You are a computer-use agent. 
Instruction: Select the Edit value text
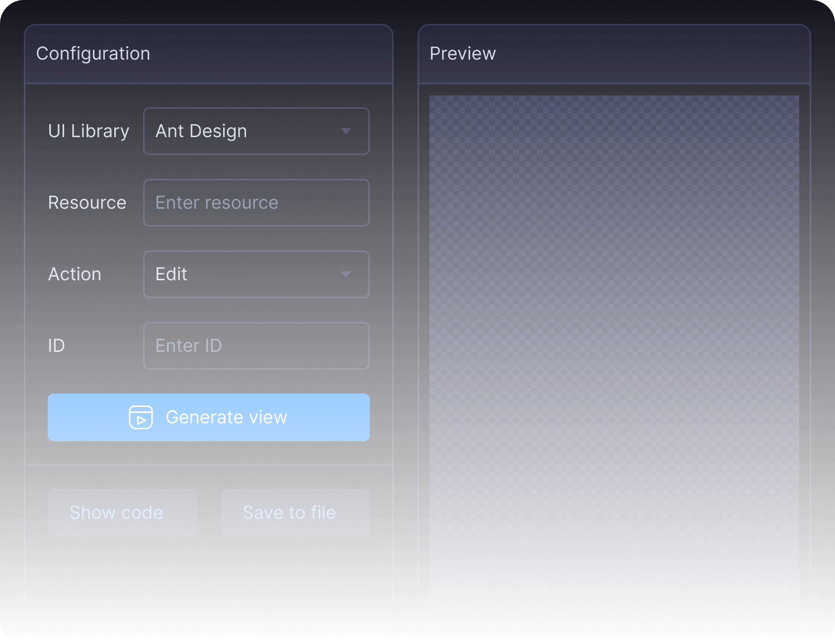click(x=171, y=274)
